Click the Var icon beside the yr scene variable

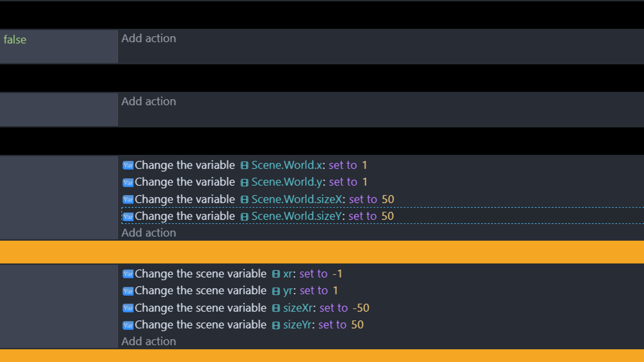click(x=127, y=291)
